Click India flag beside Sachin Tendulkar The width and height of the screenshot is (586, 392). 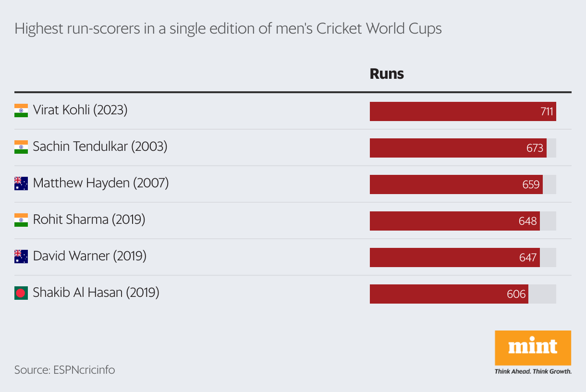(21, 147)
